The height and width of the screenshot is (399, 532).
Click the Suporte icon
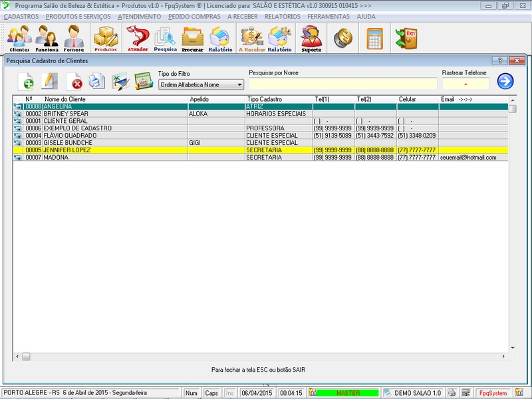pyautogui.click(x=311, y=38)
